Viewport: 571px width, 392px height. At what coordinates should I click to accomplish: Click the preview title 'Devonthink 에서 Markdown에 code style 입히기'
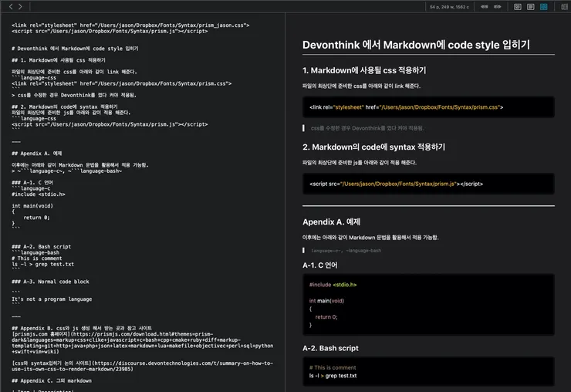pos(416,45)
